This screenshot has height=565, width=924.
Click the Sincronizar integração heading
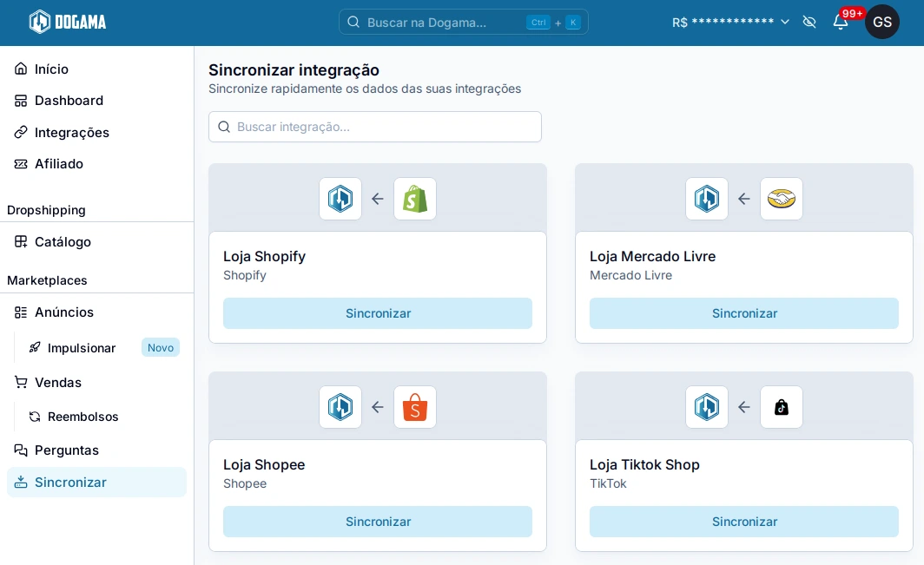click(294, 70)
